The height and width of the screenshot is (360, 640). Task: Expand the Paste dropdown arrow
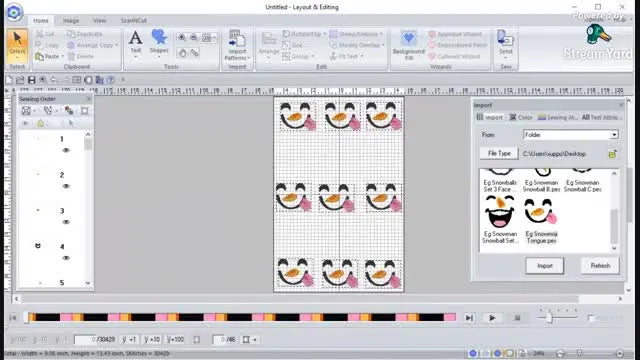63,57
